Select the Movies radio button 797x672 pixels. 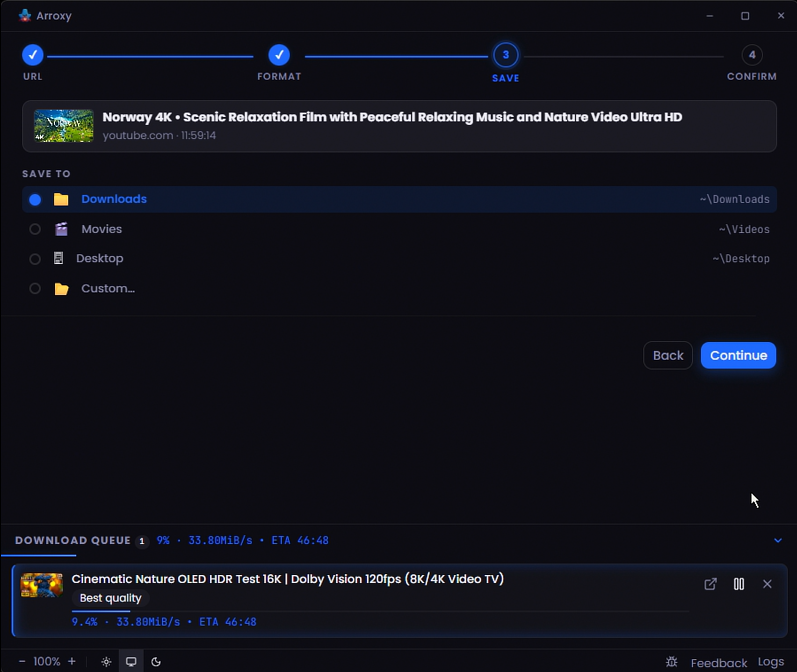tap(35, 229)
